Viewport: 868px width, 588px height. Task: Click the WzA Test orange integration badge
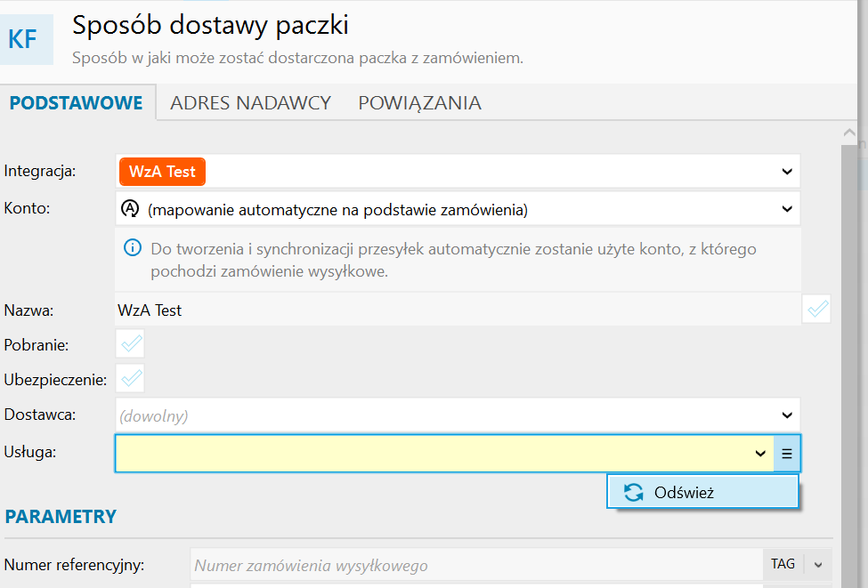point(162,172)
